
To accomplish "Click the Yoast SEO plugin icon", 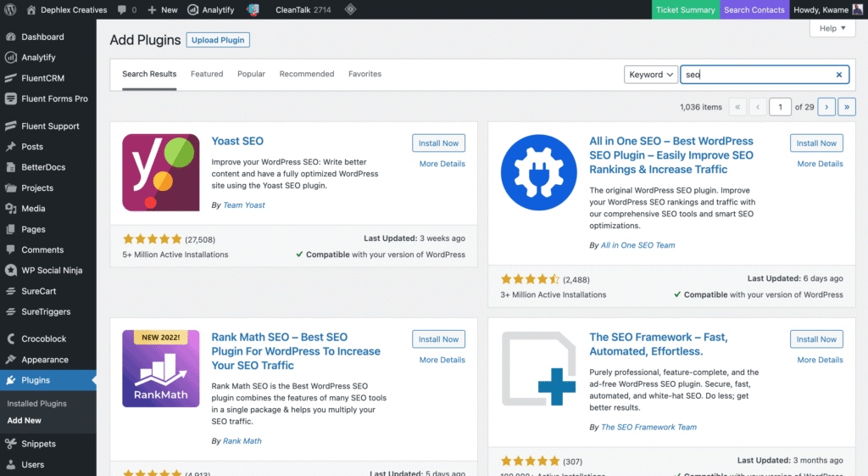I will (x=161, y=172).
